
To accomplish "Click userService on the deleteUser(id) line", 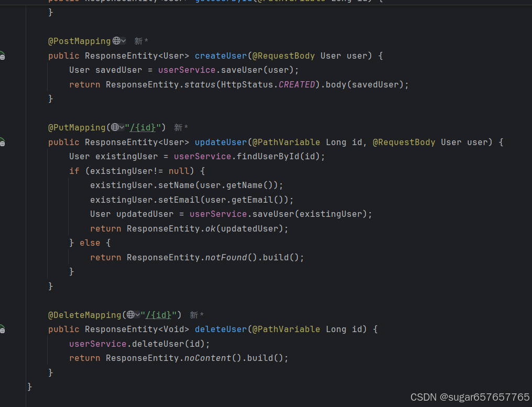I will click(x=98, y=344).
